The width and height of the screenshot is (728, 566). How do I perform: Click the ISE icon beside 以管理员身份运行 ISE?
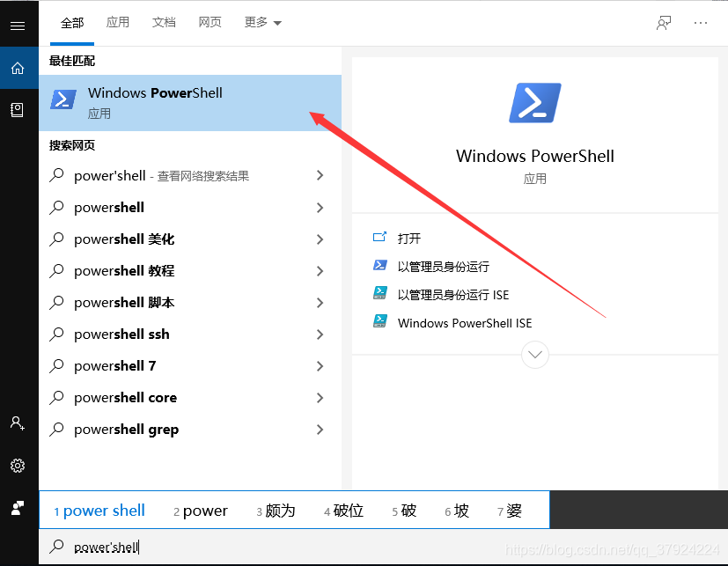pos(379,293)
